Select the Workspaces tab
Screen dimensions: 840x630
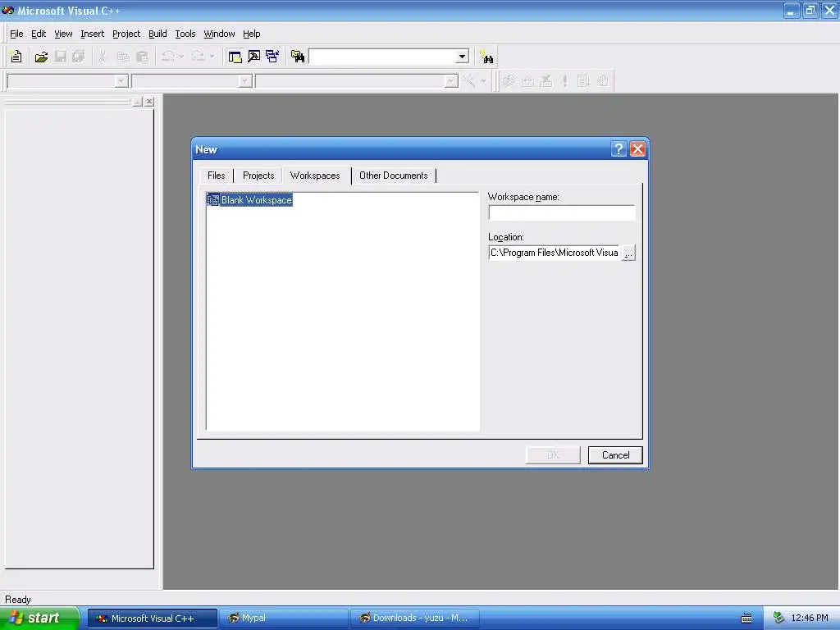(315, 176)
